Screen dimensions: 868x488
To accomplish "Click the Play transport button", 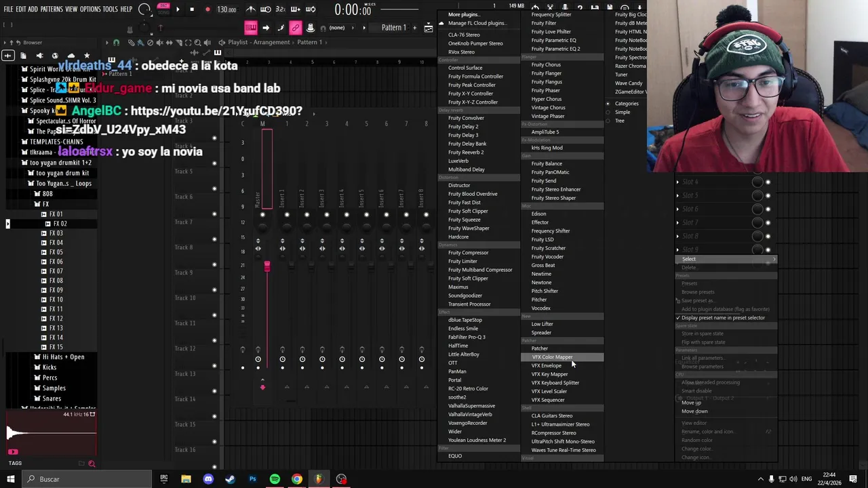I will pyautogui.click(x=178, y=9).
